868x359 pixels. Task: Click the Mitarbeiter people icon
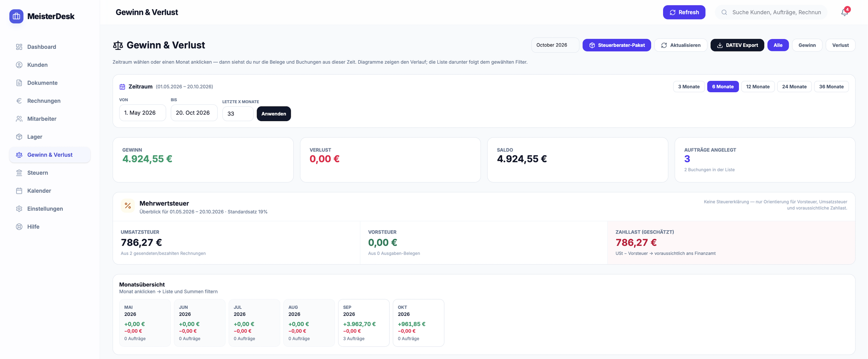pyautogui.click(x=19, y=119)
